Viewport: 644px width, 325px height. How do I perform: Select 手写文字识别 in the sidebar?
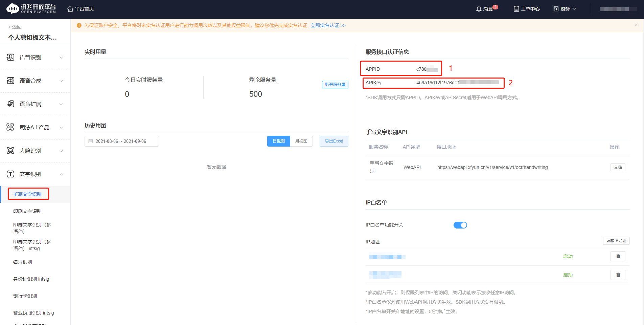click(28, 194)
